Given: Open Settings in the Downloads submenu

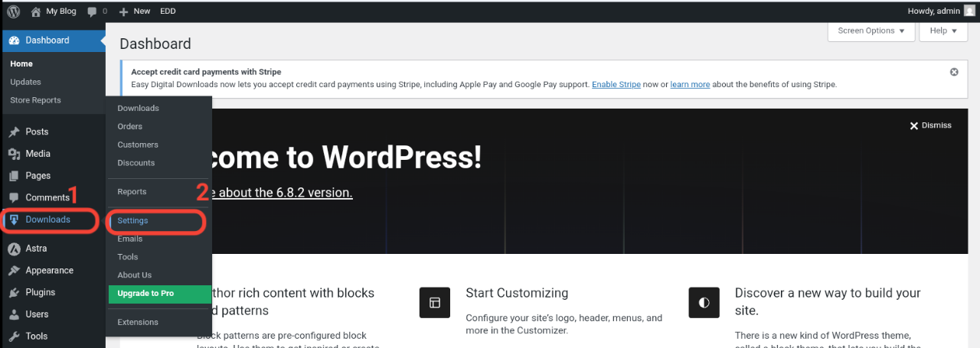Looking at the screenshot, I should click(x=133, y=220).
